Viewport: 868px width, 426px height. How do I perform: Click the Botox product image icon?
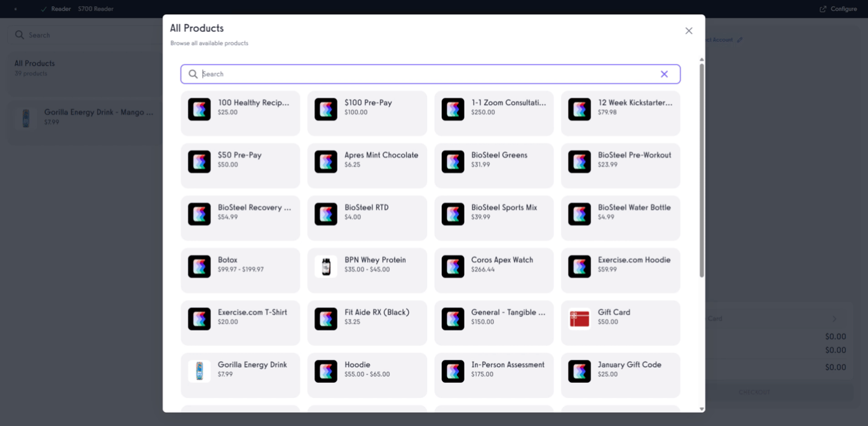click(200, 267)
